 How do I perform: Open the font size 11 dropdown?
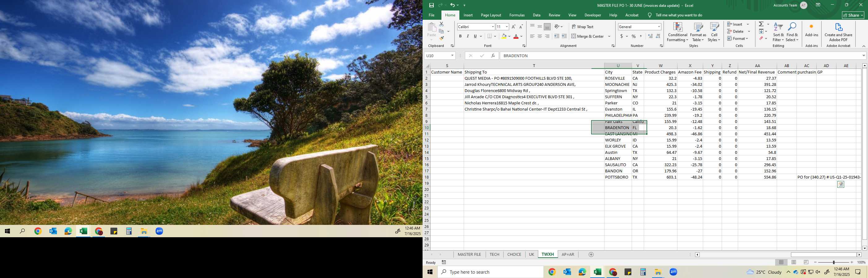coord(506,27)
